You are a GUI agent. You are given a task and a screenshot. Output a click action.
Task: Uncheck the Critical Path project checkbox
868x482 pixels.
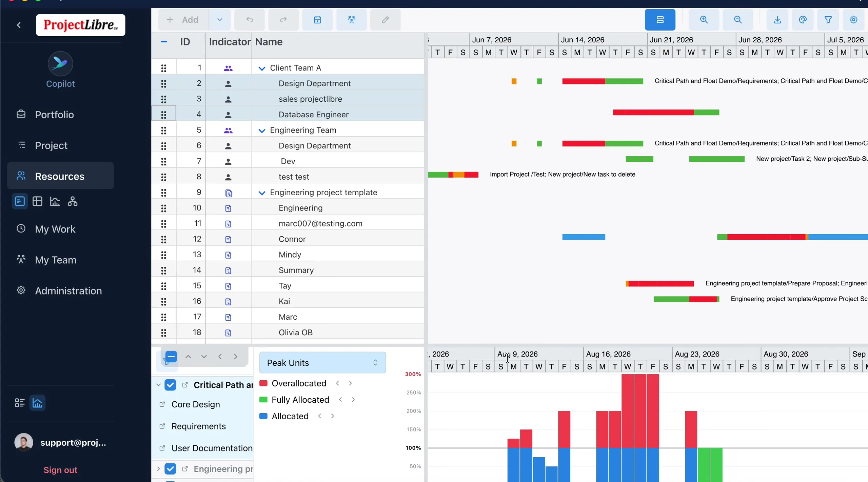(x=170, y=385)
